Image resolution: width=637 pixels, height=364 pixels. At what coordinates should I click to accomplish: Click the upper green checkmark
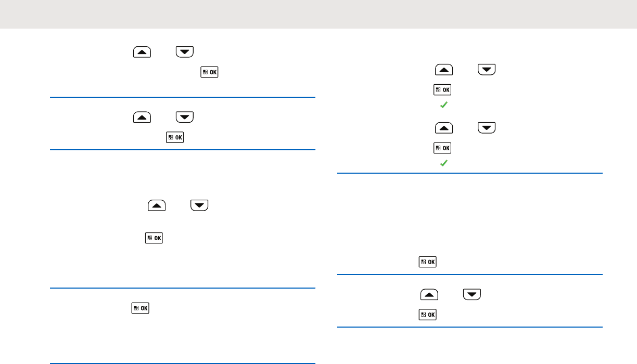443,105
